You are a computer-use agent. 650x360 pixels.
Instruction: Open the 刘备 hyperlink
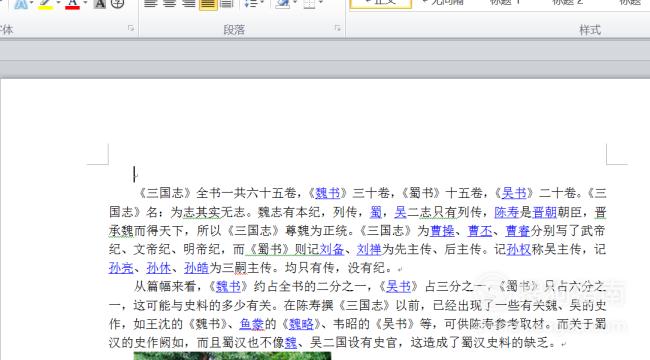tap(332, 250)
